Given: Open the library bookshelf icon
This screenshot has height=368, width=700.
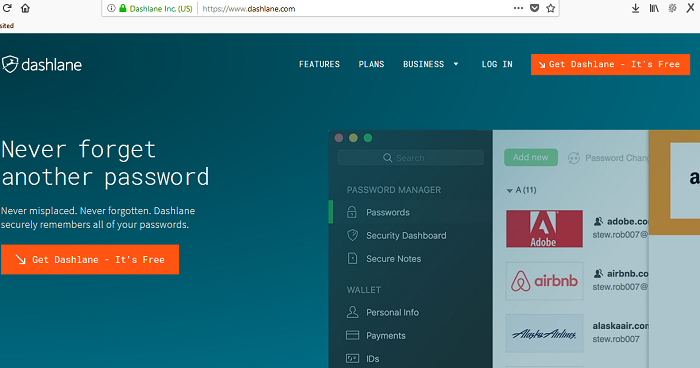Looking at the screenshot, I should point(654,8).
